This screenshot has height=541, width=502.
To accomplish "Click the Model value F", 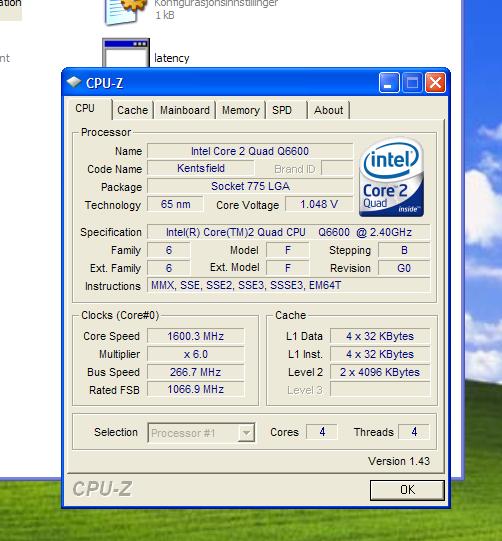I will [288, 250].
